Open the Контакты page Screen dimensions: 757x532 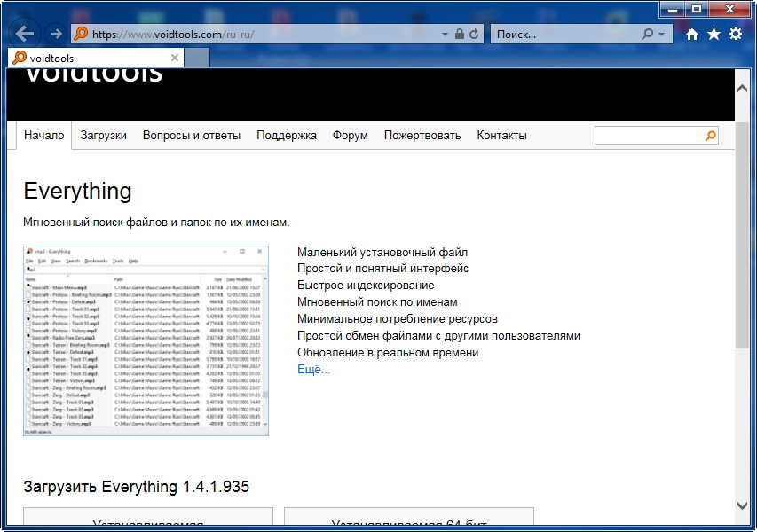501,136
